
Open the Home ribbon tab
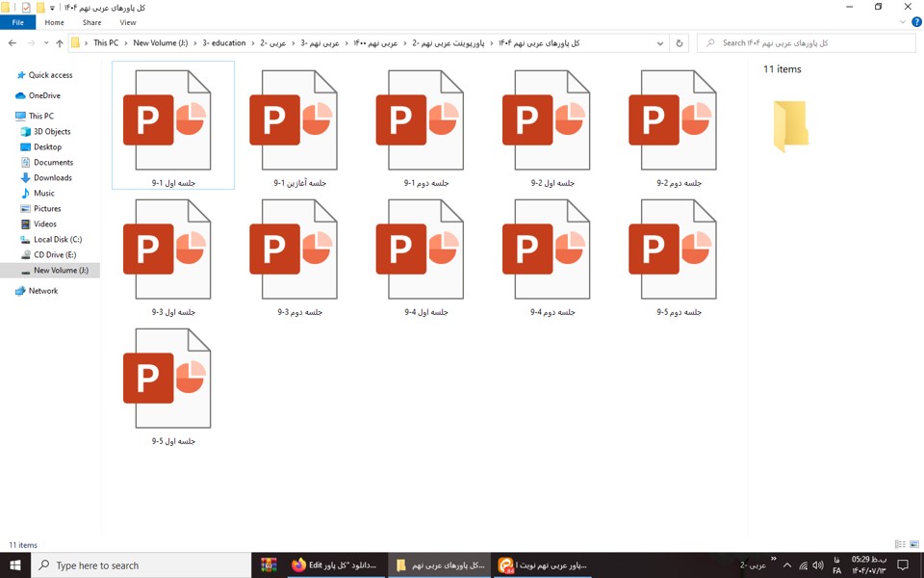click(54, 22)
